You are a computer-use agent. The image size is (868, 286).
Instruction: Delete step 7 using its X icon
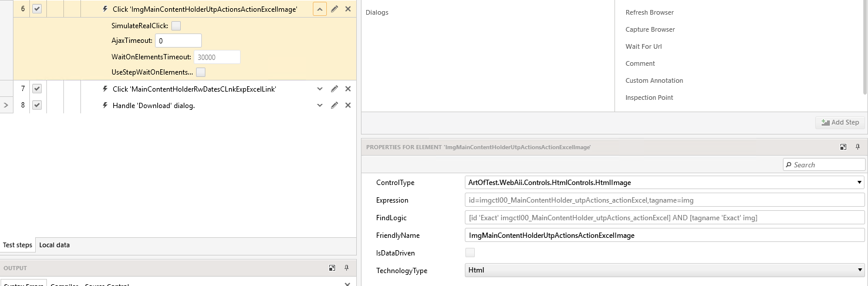[x=348, y=89]
